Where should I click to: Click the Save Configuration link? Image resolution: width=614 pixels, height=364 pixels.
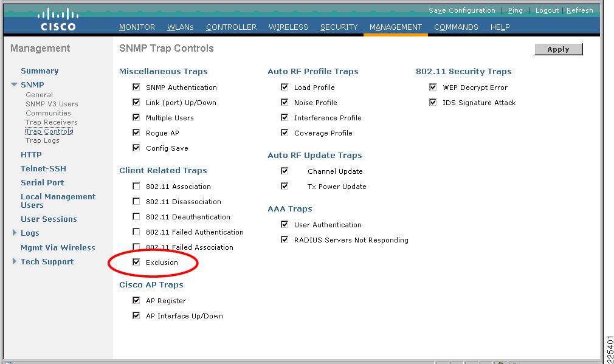(x=461, y=10)
